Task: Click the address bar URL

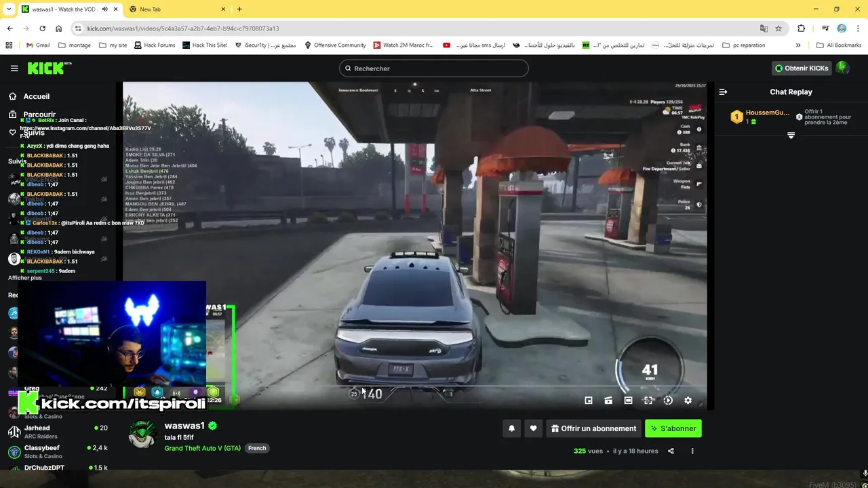Action: 183,28
